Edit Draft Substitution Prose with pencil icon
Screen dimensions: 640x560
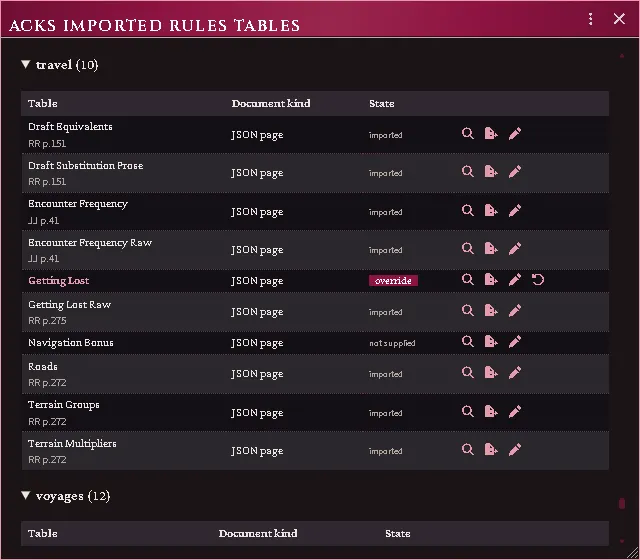[x=515, y=171]
